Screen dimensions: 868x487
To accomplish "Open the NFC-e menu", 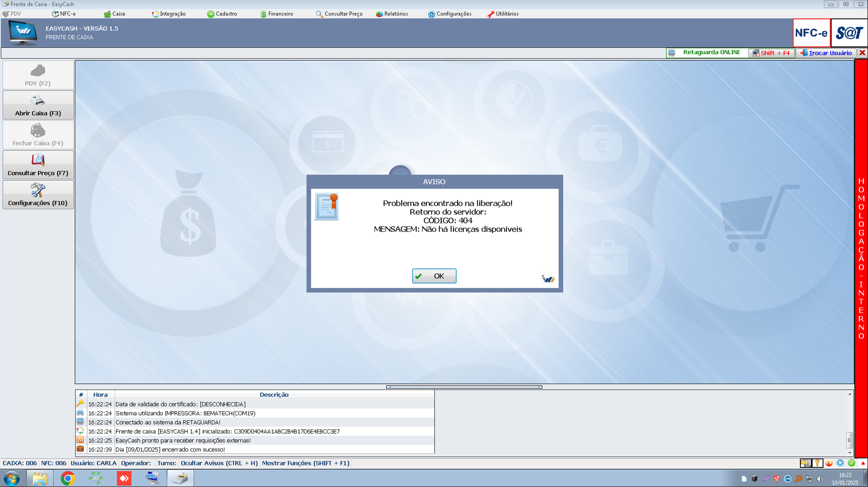I will click(64, 14).
